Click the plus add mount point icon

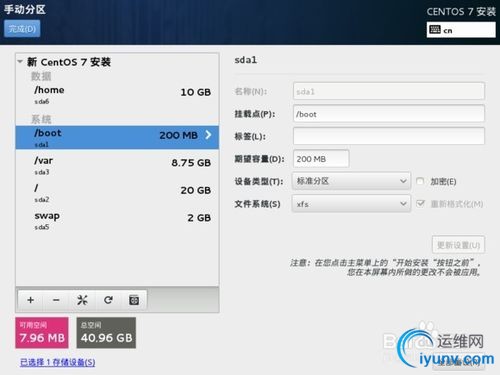click(31, 300)
